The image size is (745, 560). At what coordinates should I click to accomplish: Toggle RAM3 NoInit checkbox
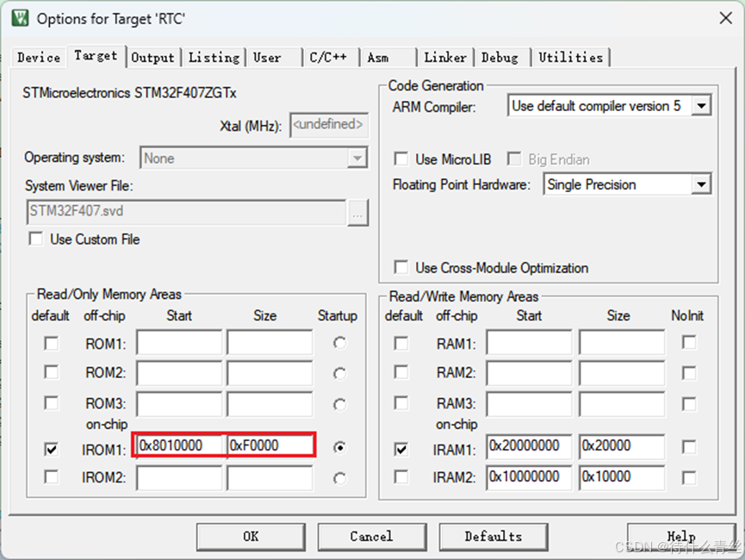point(689,404)
